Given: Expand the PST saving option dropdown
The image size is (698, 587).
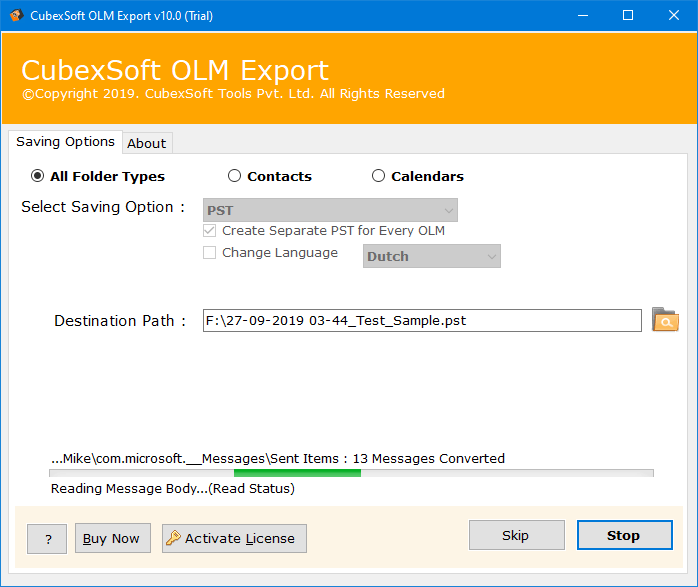Looking at the screenshot, I should 330,210.
